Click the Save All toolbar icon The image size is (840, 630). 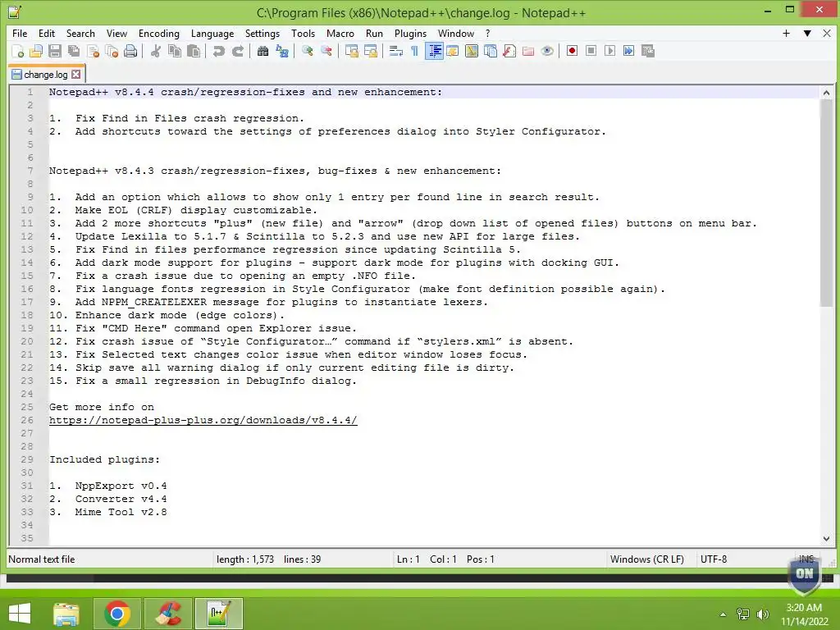click(x=73, y=51)
